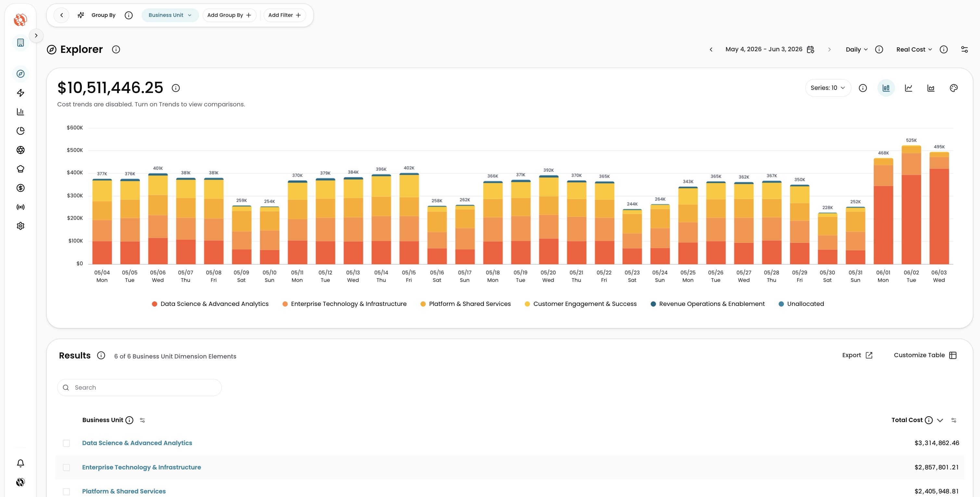Click Customize Table button
This screenshot has width=980, height=497.
(925, 355)
